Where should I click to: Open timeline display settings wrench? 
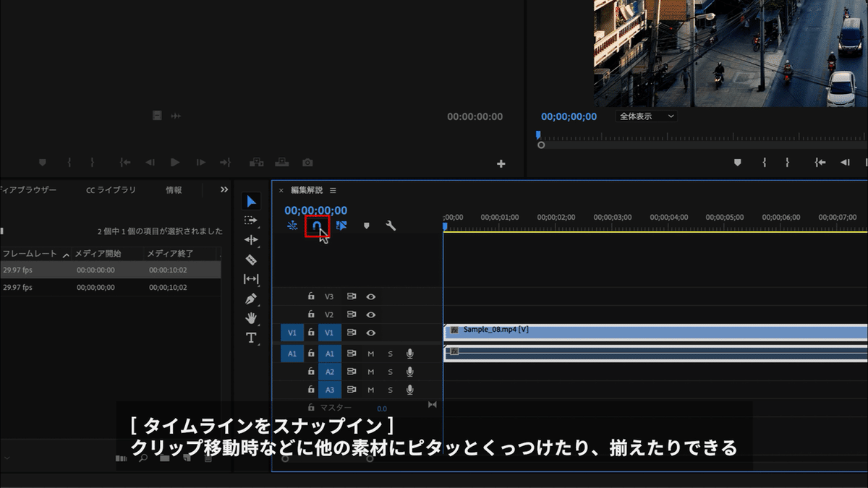pos(391,226)
